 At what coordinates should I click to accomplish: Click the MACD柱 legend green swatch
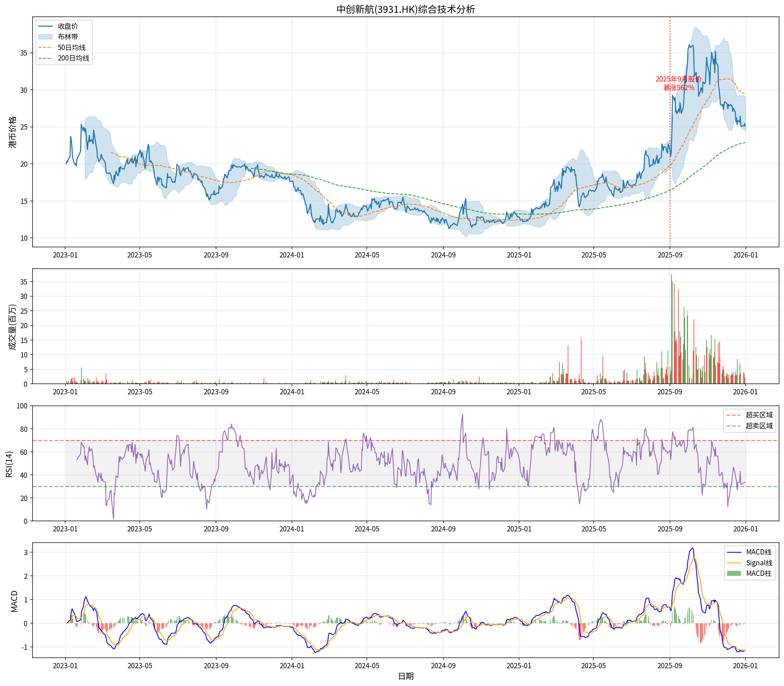tap(733, 574)
